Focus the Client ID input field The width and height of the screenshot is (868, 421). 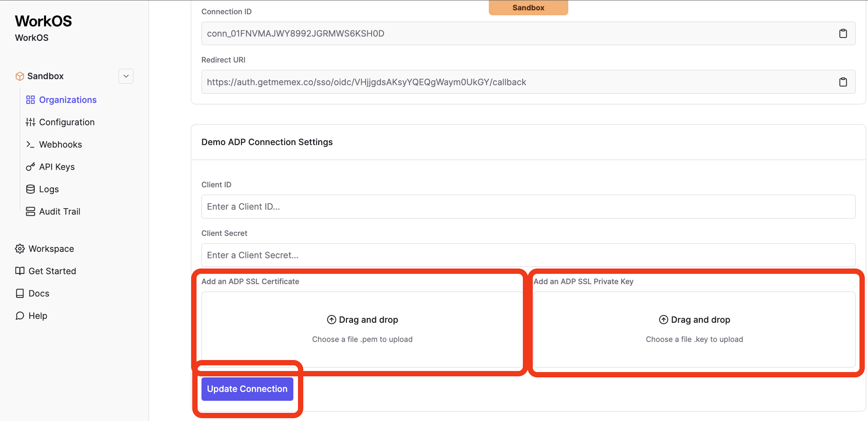point(528,207)
